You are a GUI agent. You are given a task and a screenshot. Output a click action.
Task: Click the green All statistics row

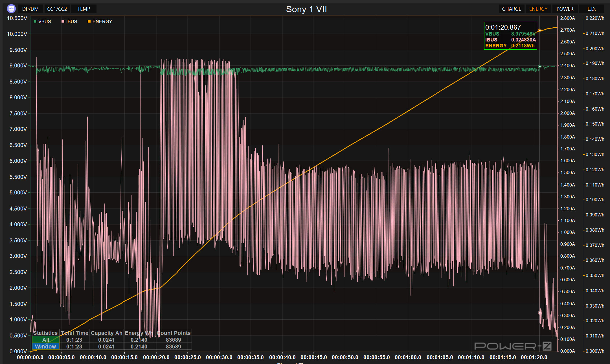[x=46, y=340]
